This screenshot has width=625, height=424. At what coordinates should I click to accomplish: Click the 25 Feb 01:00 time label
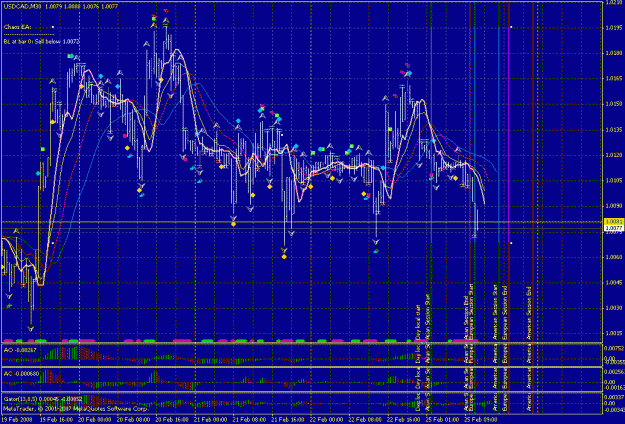[442, 419]
